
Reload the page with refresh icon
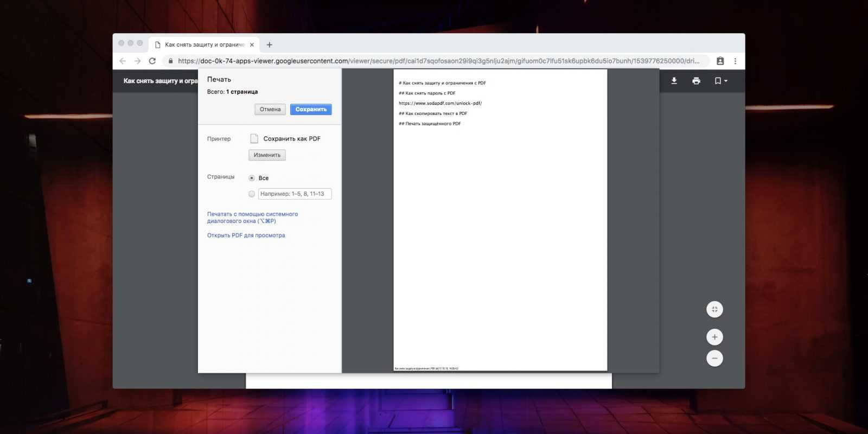point(152,61)
